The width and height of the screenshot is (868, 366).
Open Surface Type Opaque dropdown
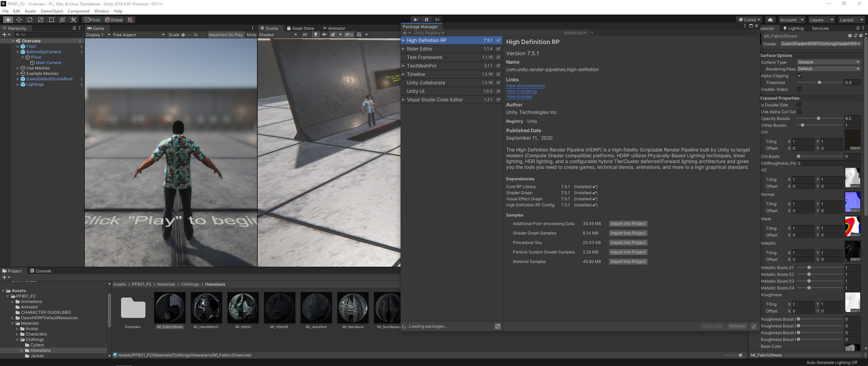pos(828,62)
